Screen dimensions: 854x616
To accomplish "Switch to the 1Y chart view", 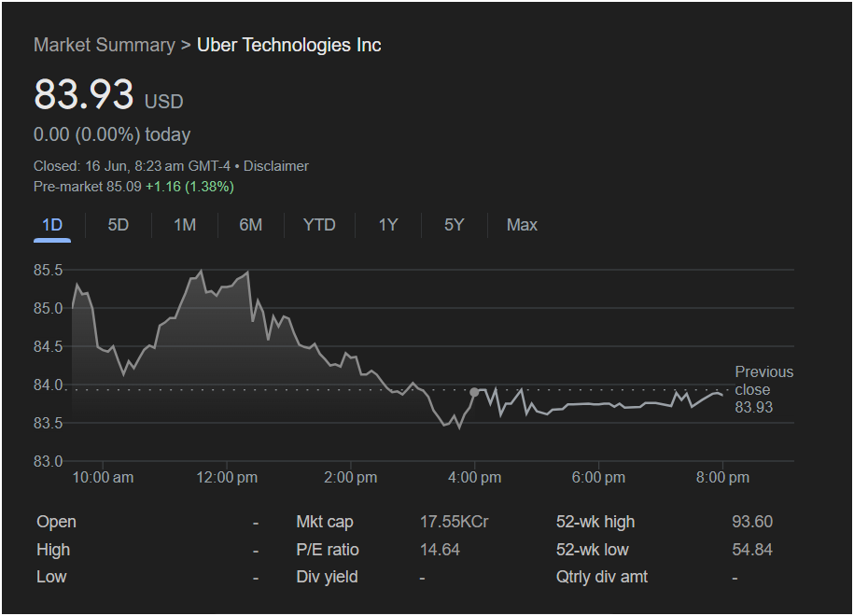I will pyautogui.click(x=388, y=225).
